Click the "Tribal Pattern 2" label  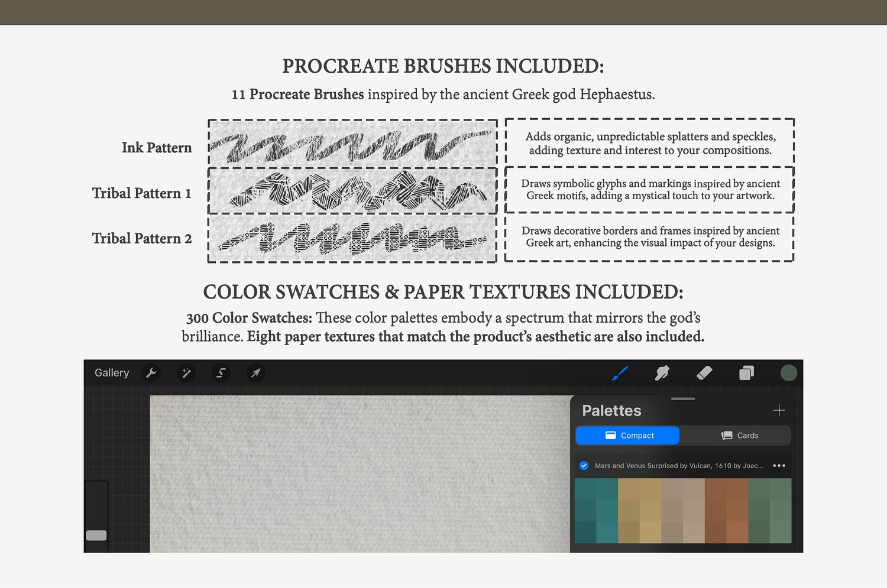click(x=142, y=238)
